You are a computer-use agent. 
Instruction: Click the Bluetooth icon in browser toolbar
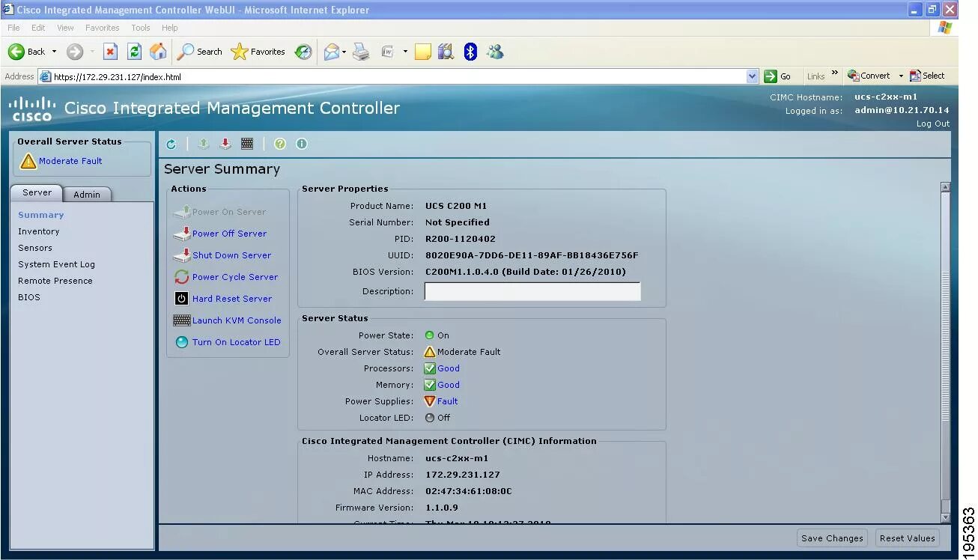click(470, 52)
